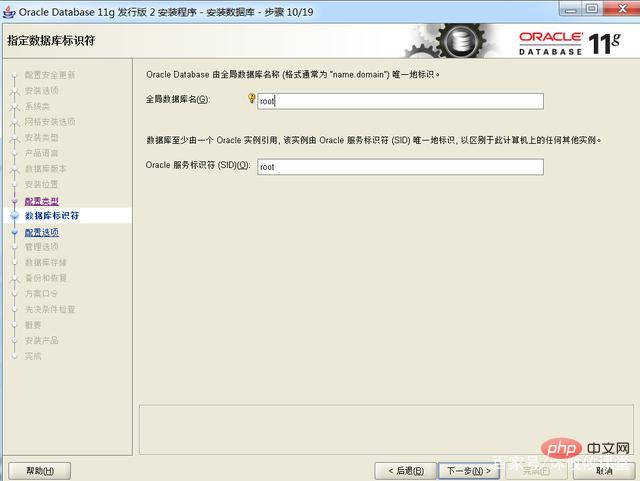
Task: Go back with the 后退(B) button
Action: coord(405,471)
